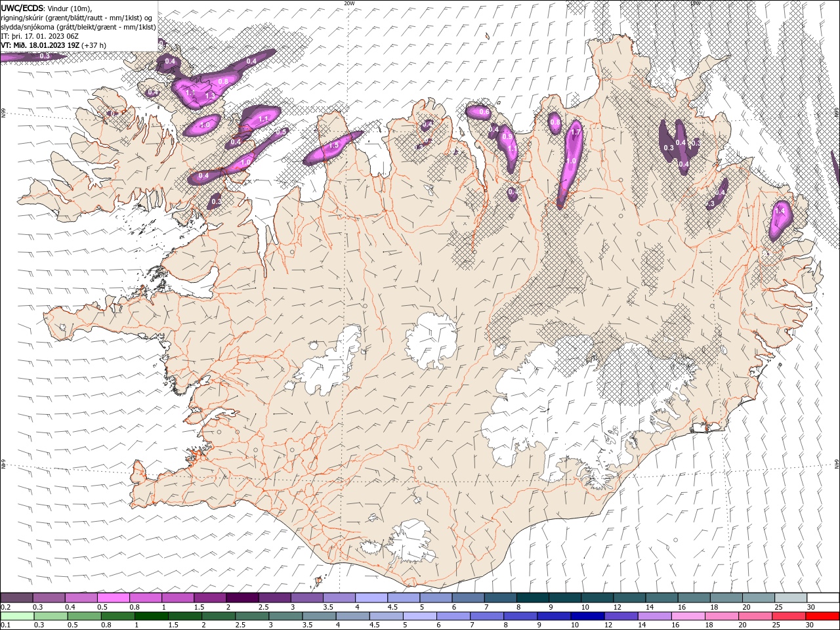
Task: Click the 15W longitude label at top
Action: click(x=695, y=3)
